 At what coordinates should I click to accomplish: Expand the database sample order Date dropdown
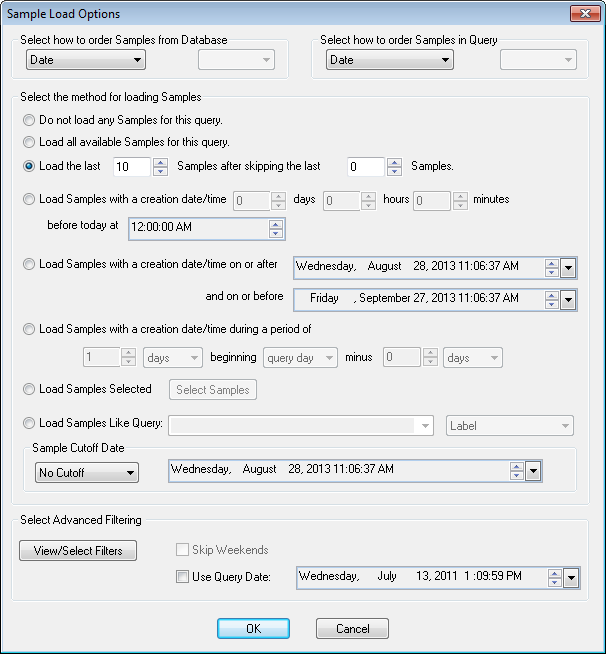(x=86, y=60)
